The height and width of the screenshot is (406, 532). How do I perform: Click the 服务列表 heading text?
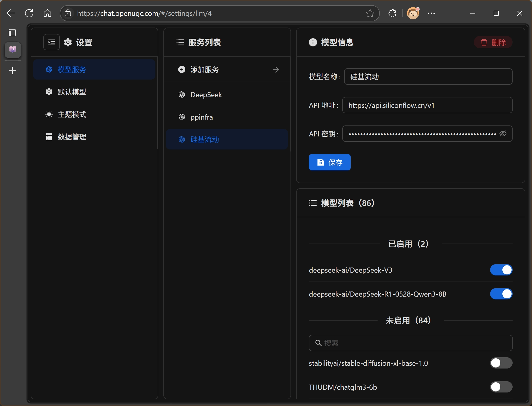click(204, 42)
